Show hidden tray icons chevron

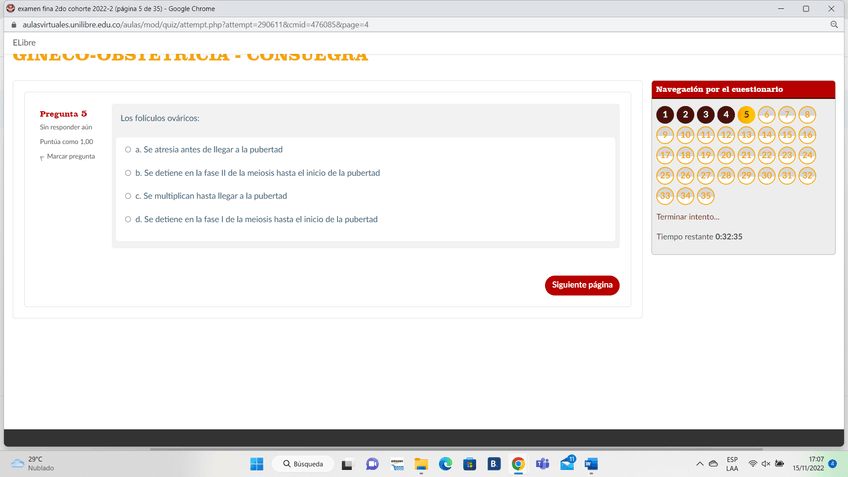pos(699,464)
